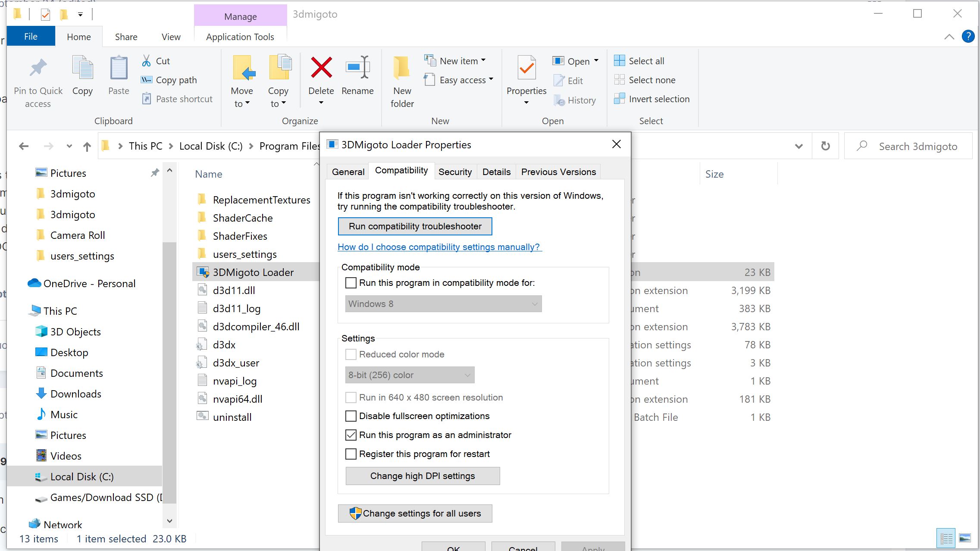Screen dimensions: 980x551
Task: Click the Copy ribbon icon
Action: coord(82,68)
